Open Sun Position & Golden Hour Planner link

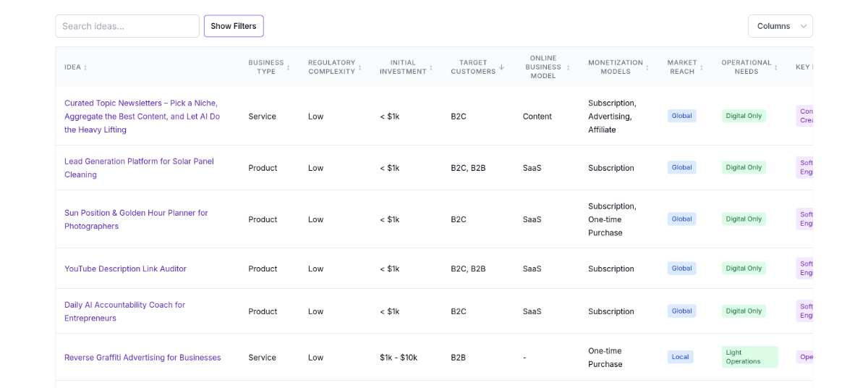(x=136, y=219)
